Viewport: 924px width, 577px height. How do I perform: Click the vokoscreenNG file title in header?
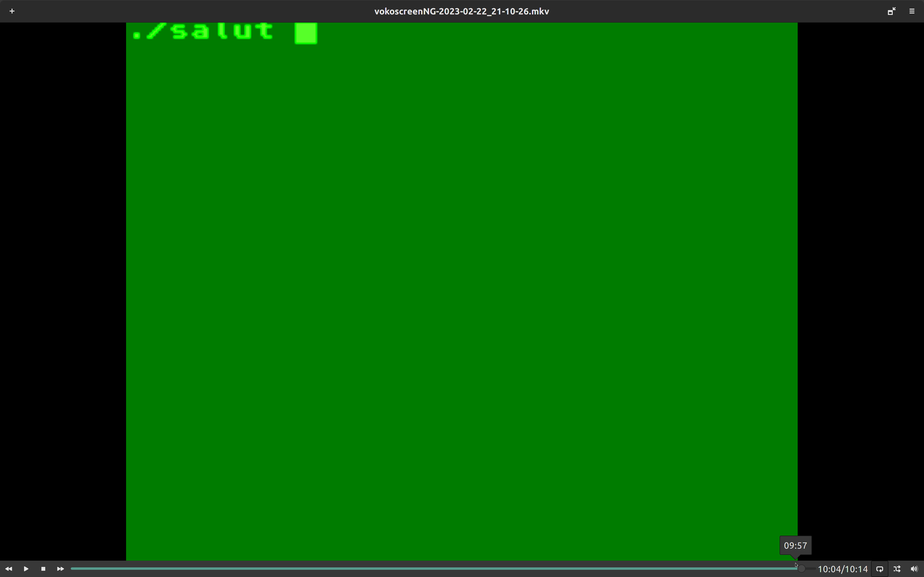pos(461,11)
